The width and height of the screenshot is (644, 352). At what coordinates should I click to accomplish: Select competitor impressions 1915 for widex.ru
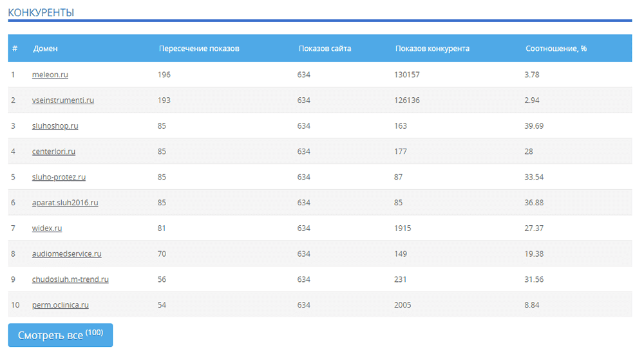point(402,228)
